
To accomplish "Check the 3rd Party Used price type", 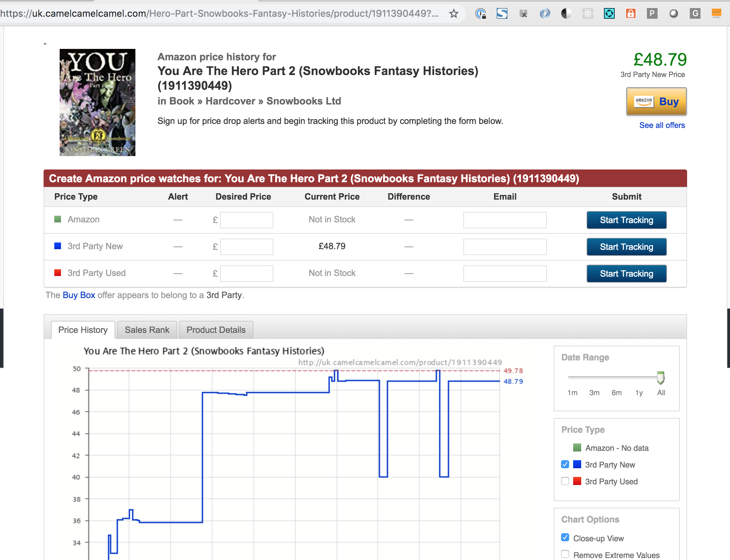I will (x=565, y=481).
